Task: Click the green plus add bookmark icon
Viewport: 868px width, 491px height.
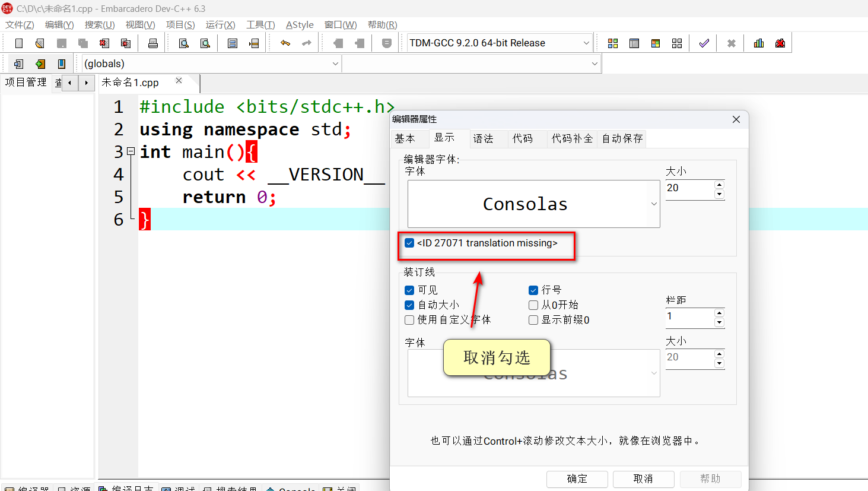Action: [x=40, y=64]
